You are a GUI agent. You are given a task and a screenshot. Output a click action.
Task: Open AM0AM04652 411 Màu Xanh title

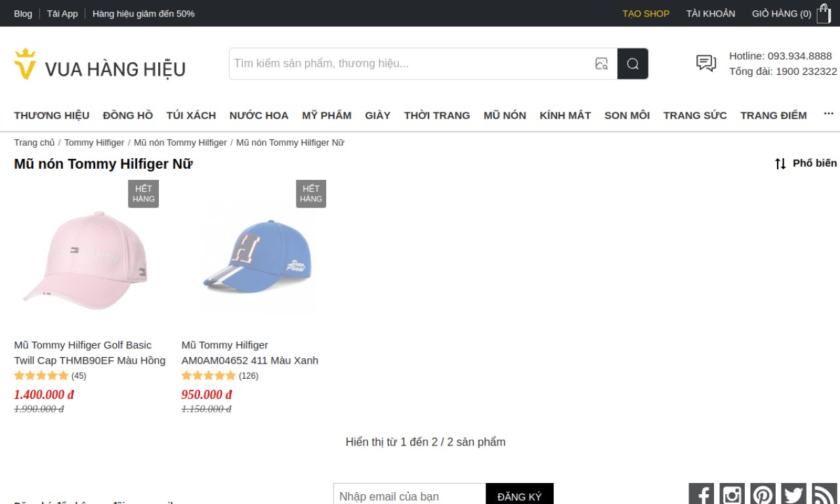pos(250,352)
